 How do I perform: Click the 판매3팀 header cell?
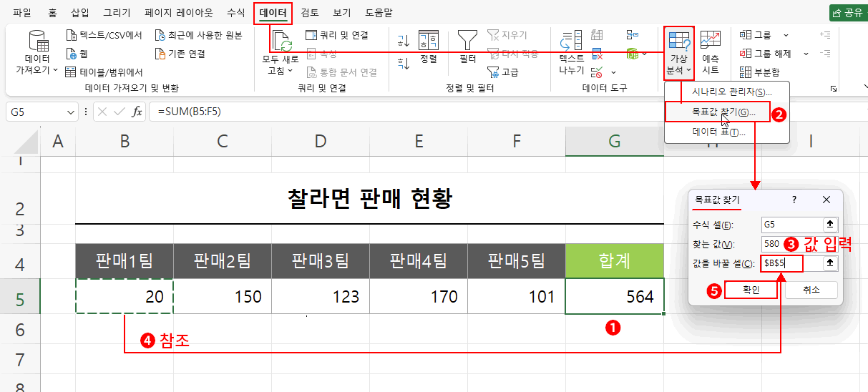click(x=321, y=261)
